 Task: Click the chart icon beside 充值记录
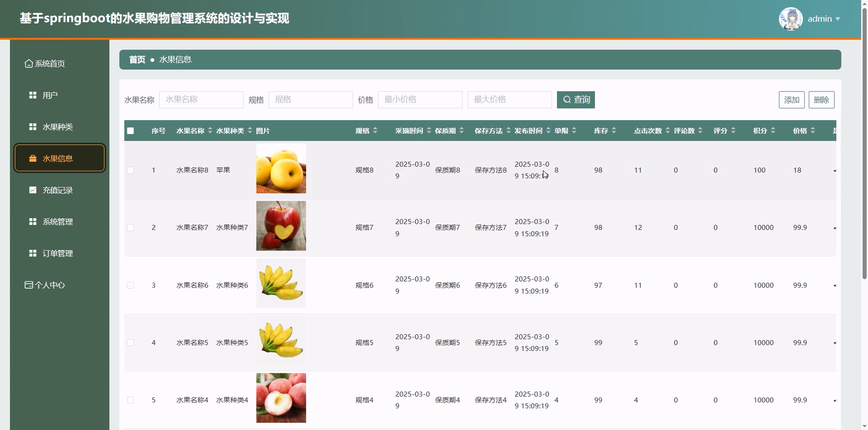point(33,190)
